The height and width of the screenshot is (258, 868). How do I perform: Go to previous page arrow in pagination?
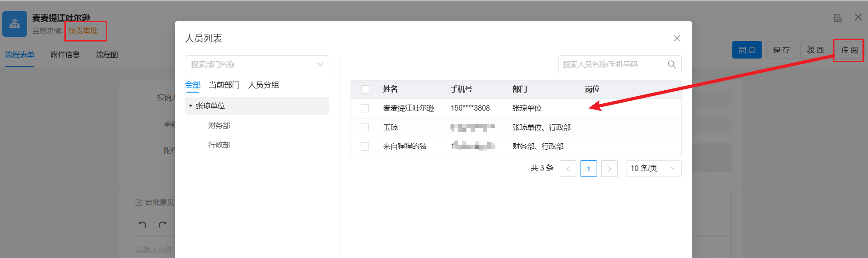[x=568, y=169]
